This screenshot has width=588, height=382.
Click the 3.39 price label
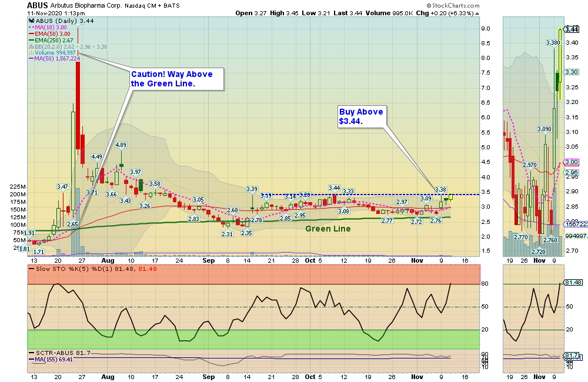point(252,189)
